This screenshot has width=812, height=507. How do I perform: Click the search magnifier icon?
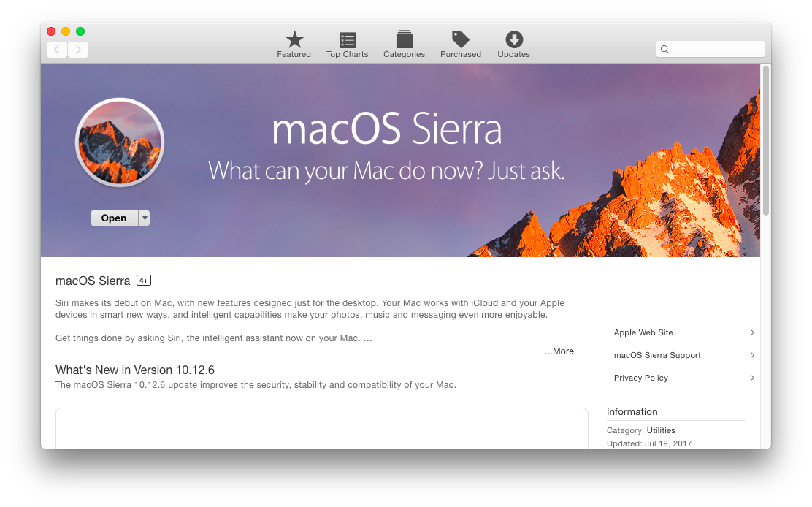[x=665, y=49]
